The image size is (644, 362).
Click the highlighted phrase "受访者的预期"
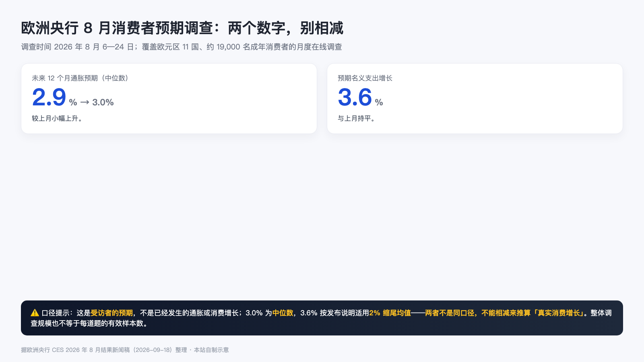tap(112, 313)
